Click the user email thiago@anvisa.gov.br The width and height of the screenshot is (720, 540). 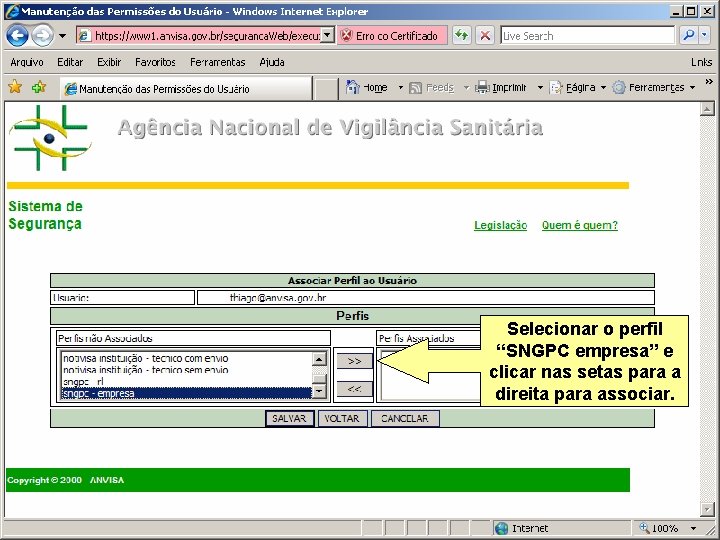(278, 298)
